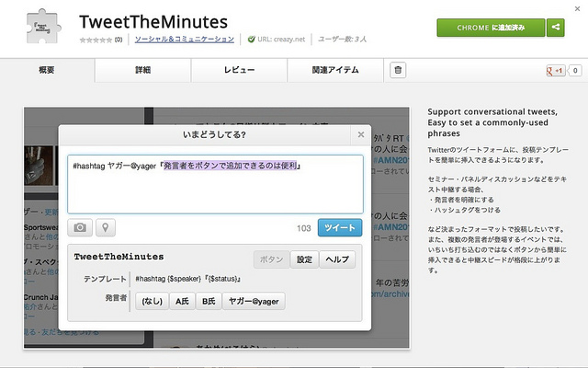The width and height of the screenshot is (588, 368).
Task: Click the camera icon to attach a photo
Action: [80, 227]
